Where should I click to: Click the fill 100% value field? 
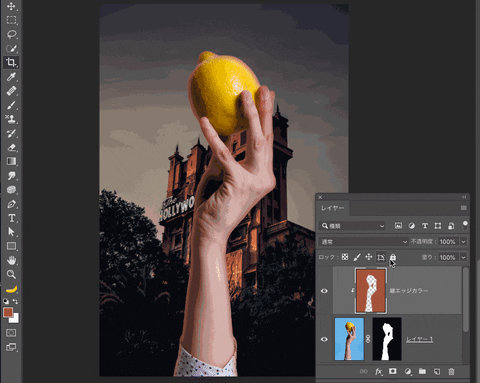[x=448, y=257]
